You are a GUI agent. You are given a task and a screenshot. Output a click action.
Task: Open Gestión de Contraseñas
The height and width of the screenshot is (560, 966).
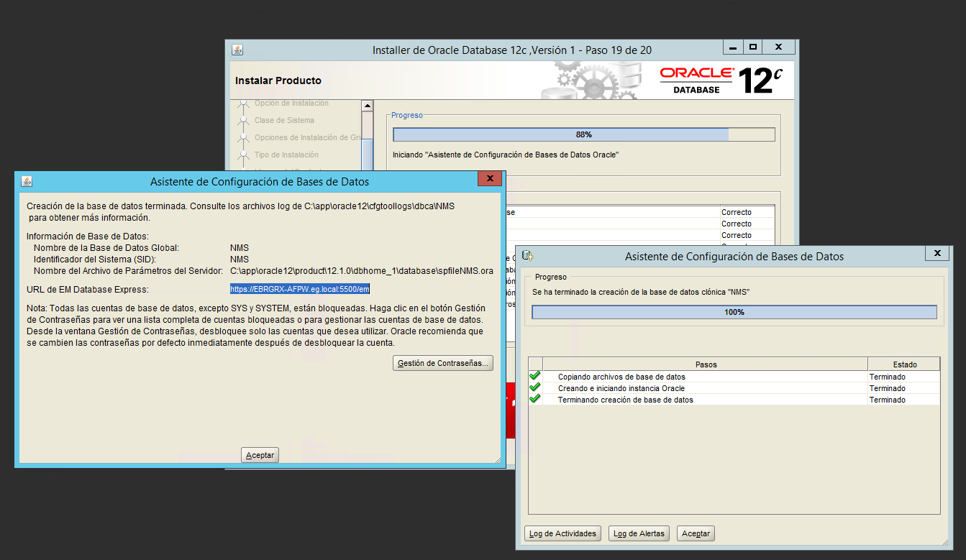(x=443, y=363)
